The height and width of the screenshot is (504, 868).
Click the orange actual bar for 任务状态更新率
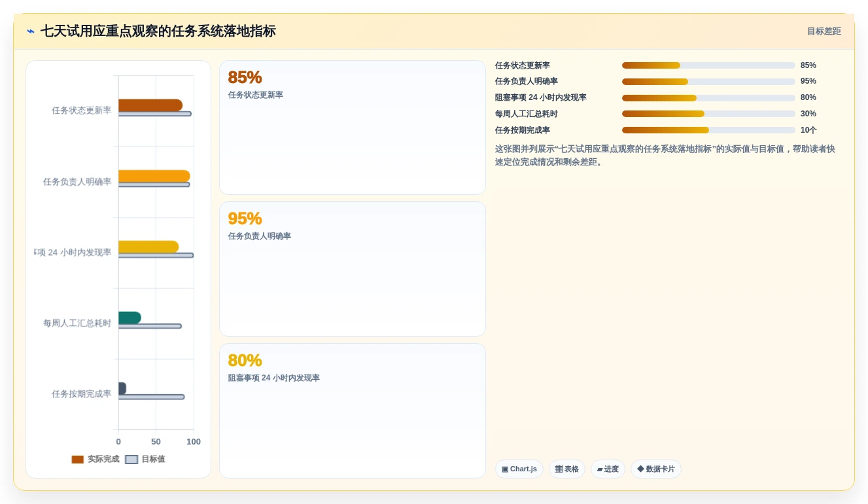(x=150, y=105)
